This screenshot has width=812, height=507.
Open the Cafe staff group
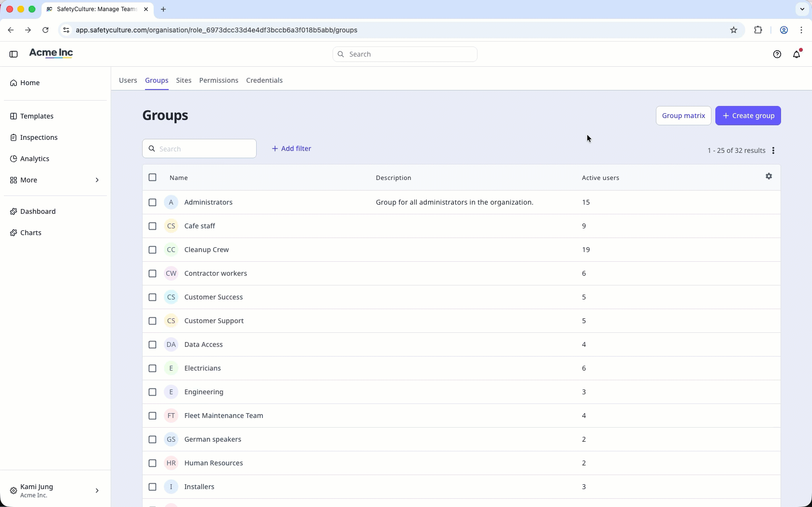tap(200, 226)
